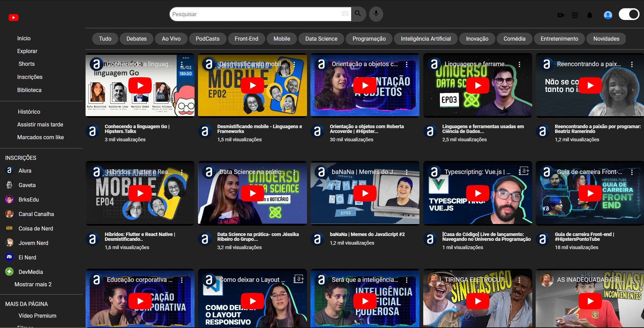This screenshot has height=328, width=644.
Task: Click the on-screen keyboard icon in search
Action: [345, 14]
